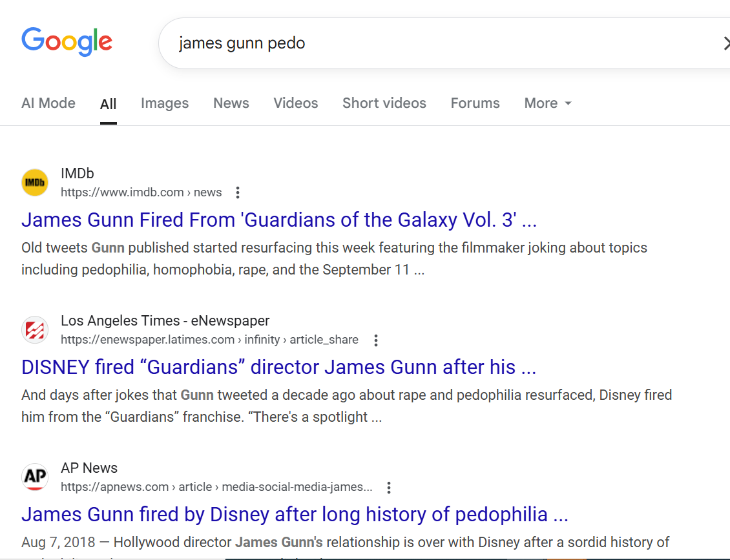The width and height of the screenshot is (730, 560).
Task: Open the Short videos tab
Action: [384, 103]
